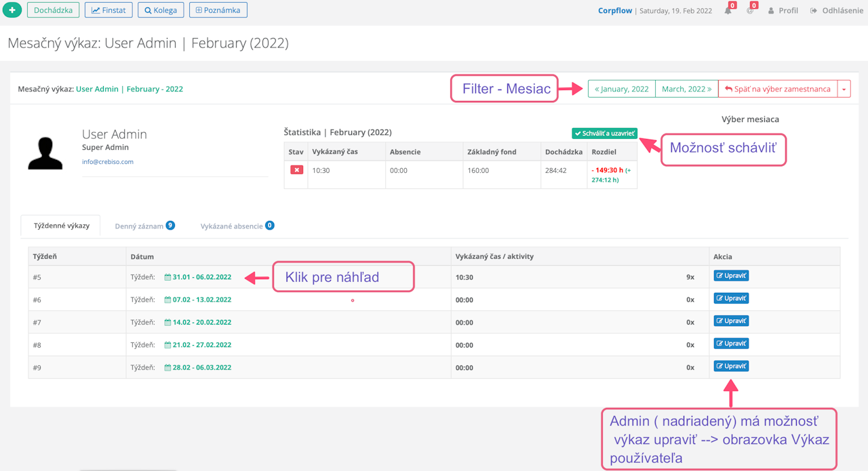Open the notifications bell icon

[x=728, y=11]
